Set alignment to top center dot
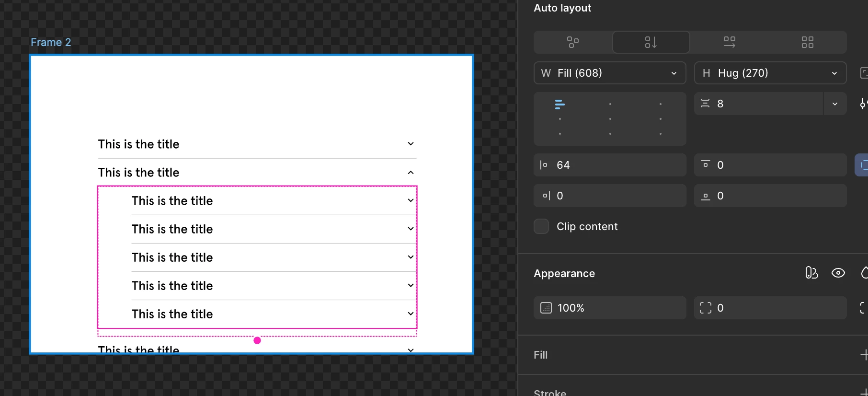 click(x=610, y=104)
